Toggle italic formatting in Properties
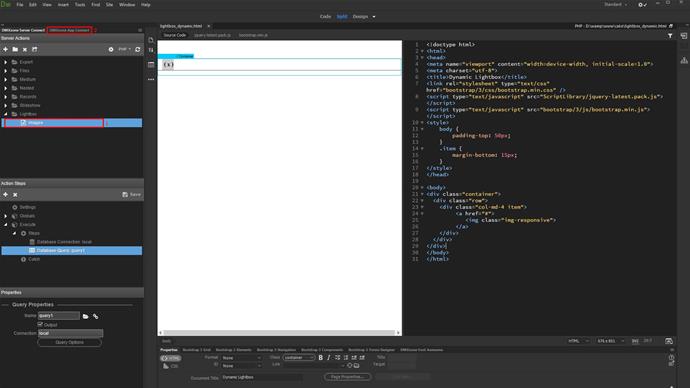 [x=329, y=358]
